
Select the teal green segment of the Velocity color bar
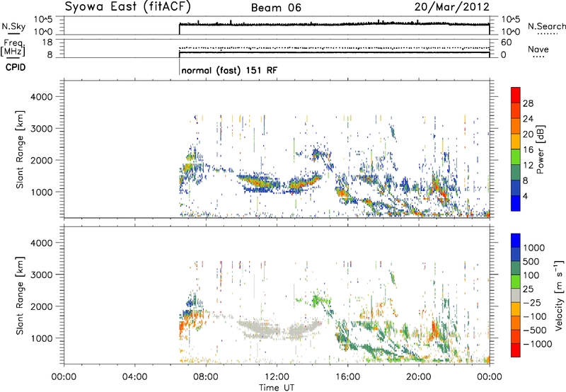516,268
